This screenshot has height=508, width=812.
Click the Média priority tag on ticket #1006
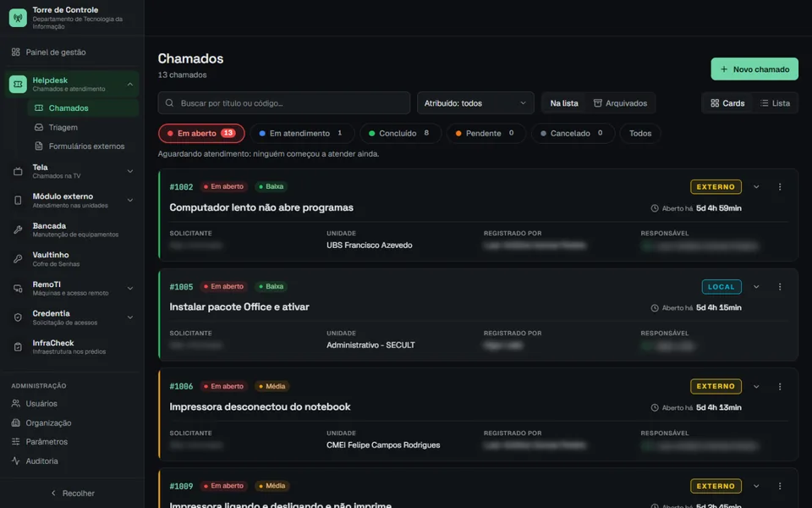(x=272, y=386)
